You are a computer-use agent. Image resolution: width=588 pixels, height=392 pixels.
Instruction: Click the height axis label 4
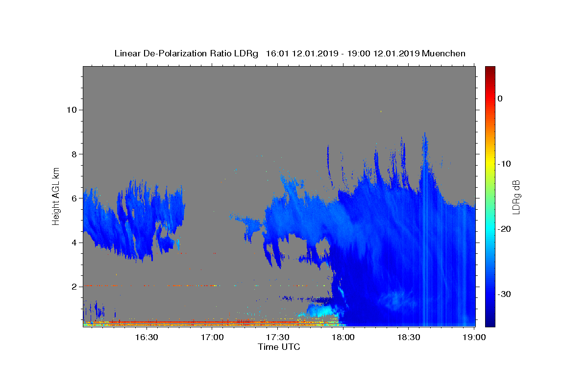[74, 243]
